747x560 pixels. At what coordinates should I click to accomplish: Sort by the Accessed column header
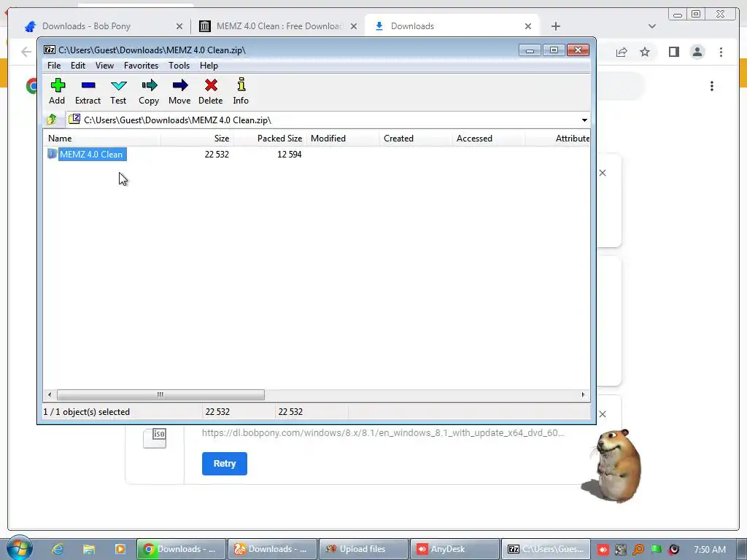488,139
